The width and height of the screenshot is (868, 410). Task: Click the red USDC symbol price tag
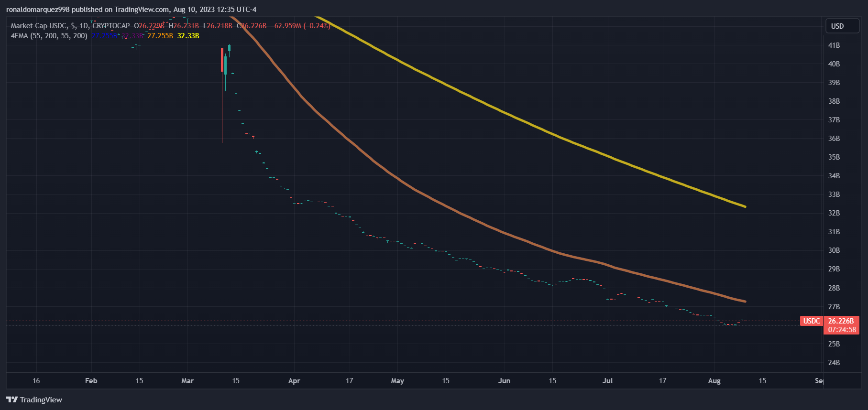812,321
